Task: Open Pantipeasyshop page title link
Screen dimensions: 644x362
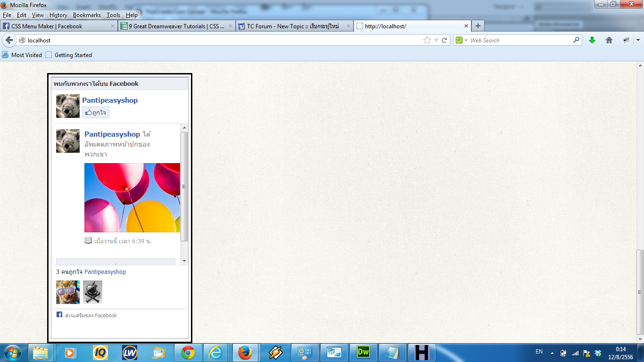Action: coord(110,100)
